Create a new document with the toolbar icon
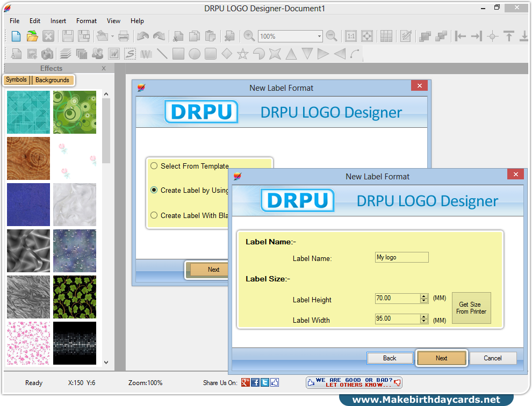 click(16, 36)
